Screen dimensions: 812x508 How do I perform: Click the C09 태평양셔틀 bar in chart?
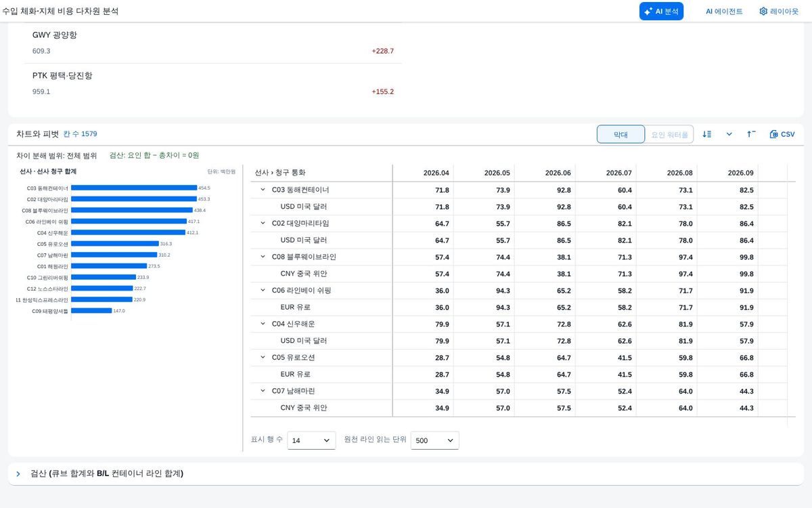[91, 310]
